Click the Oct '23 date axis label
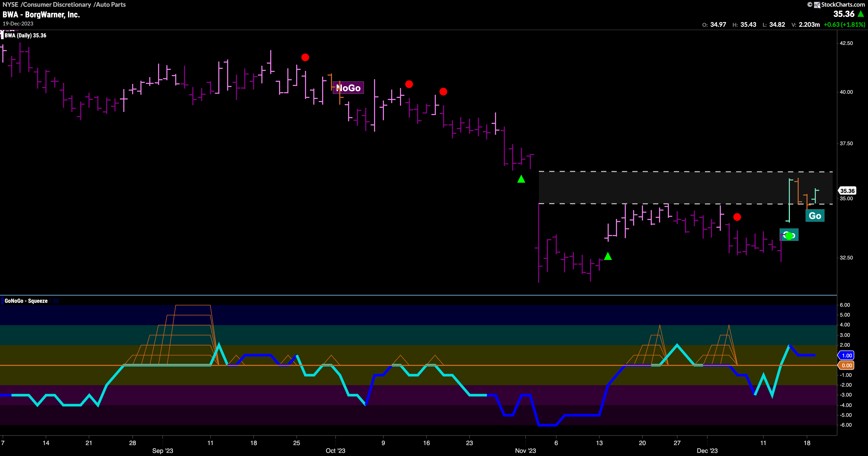Image resolution: width=868 pixels, height=456 pixels. 336,451
